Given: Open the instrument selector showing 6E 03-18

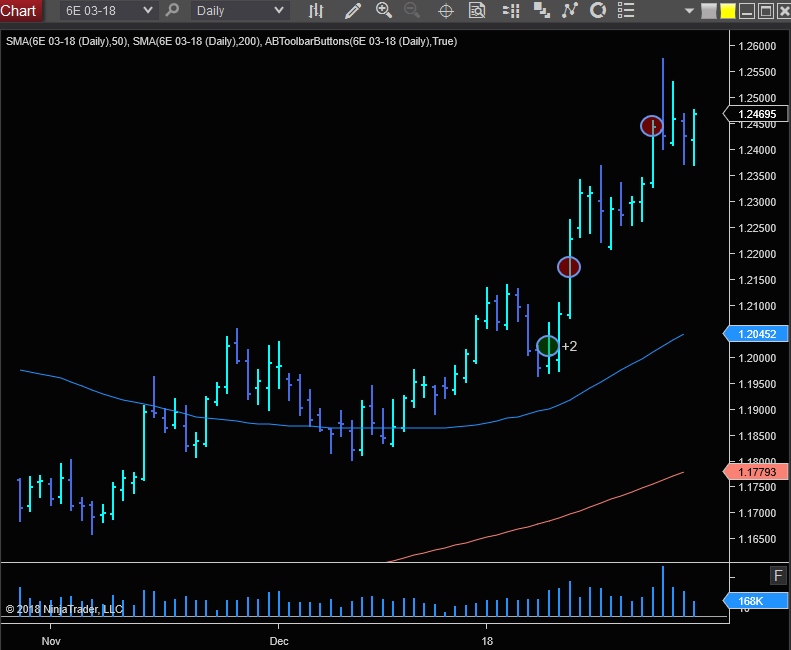Looking at the screenshot, I should (109, 11).
